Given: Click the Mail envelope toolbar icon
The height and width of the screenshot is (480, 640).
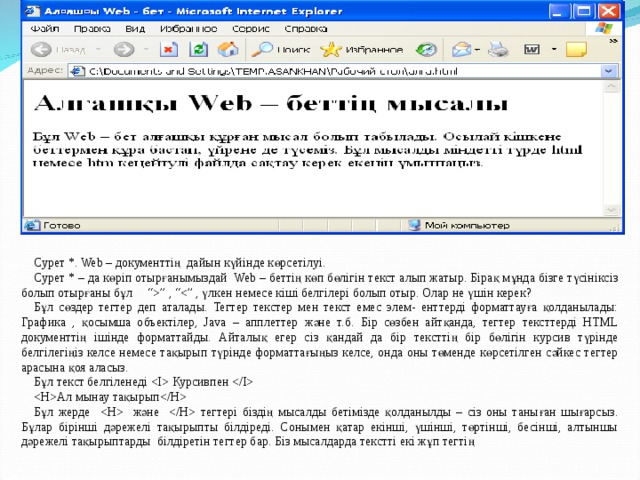Looking at the screenshot, I should tap(462, 48).
